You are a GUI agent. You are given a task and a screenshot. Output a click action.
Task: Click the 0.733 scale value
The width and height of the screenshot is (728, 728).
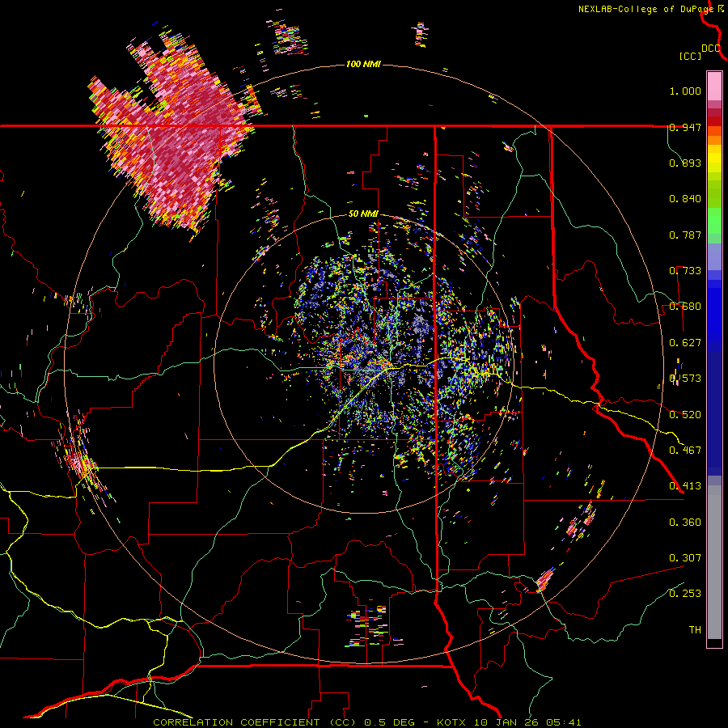click(x=685, y=271)
